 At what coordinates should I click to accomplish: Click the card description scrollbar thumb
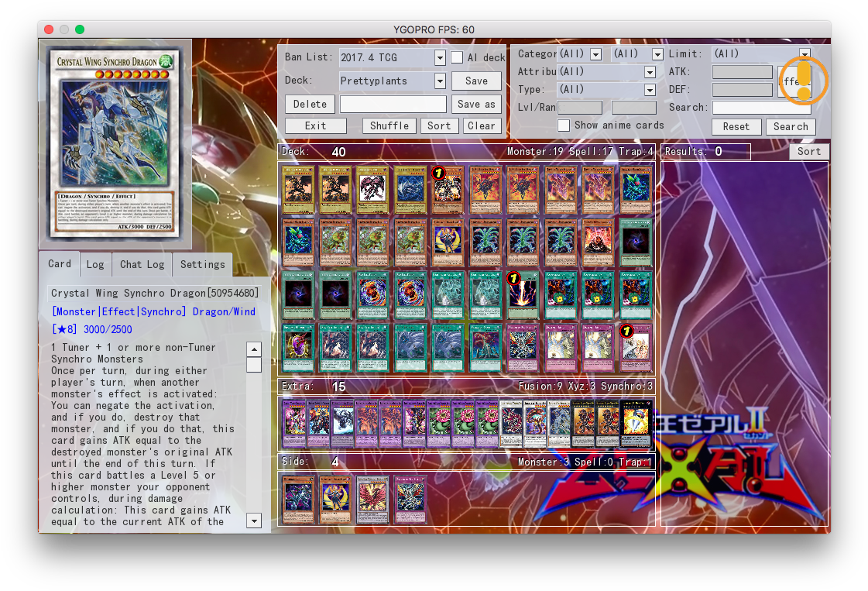click(x=253, y=365)
